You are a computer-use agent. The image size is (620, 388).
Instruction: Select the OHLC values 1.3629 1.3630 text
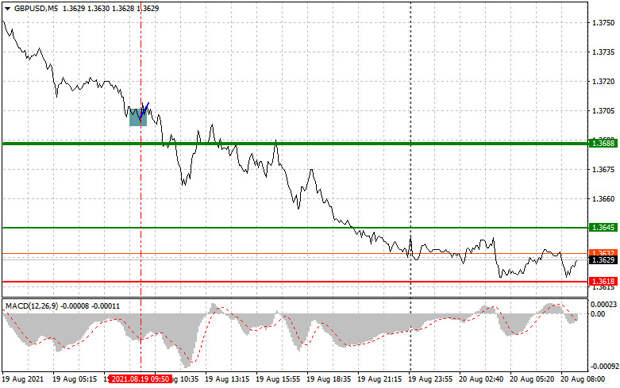(x=86, y=8)
